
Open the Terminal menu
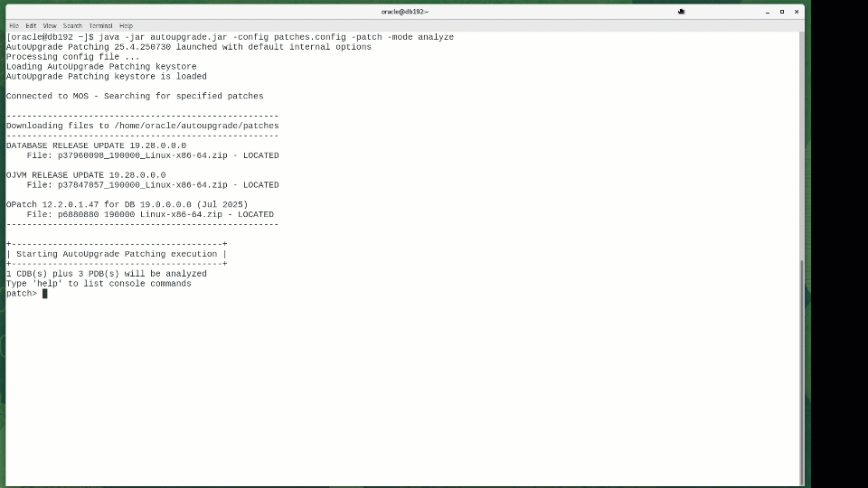[x=100, y=26]
